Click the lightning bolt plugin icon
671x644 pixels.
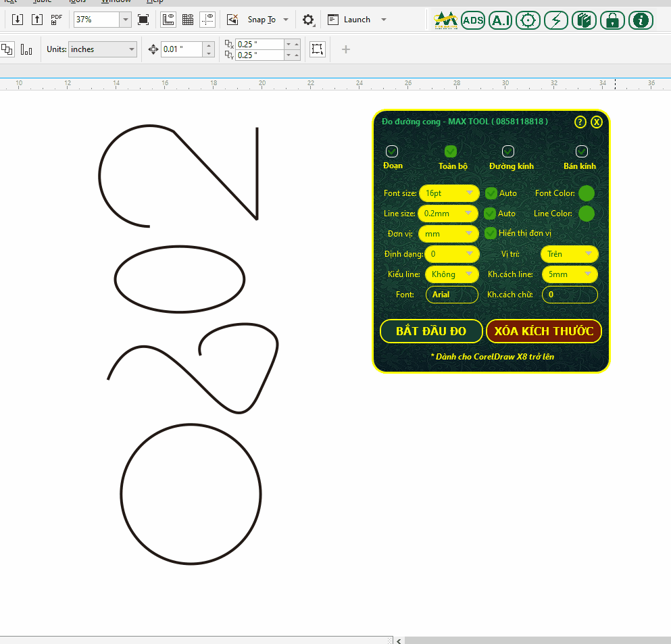(x=556, y=20)
